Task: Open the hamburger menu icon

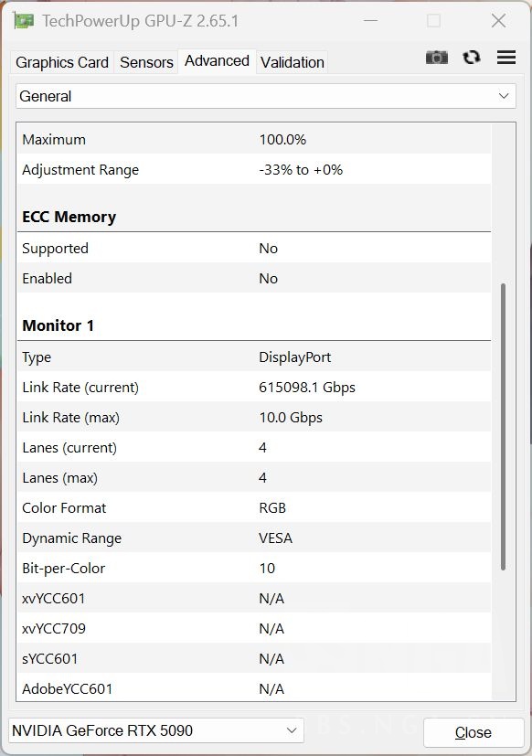Action: coord(506,57)
